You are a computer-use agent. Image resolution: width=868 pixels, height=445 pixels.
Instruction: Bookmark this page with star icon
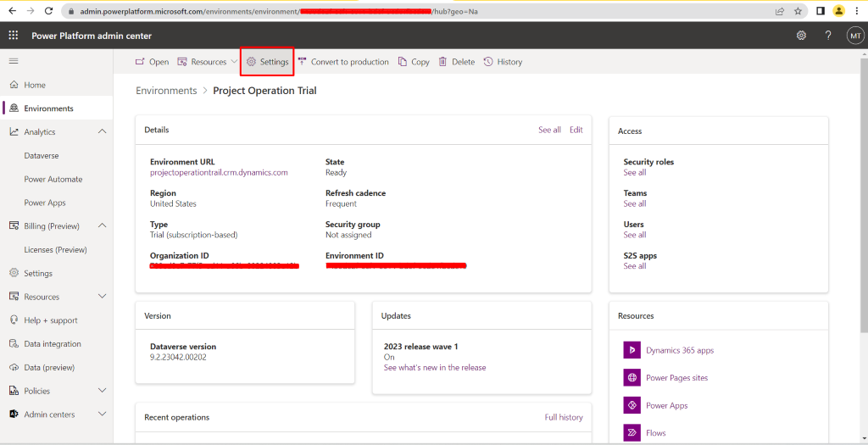point(798,10)
